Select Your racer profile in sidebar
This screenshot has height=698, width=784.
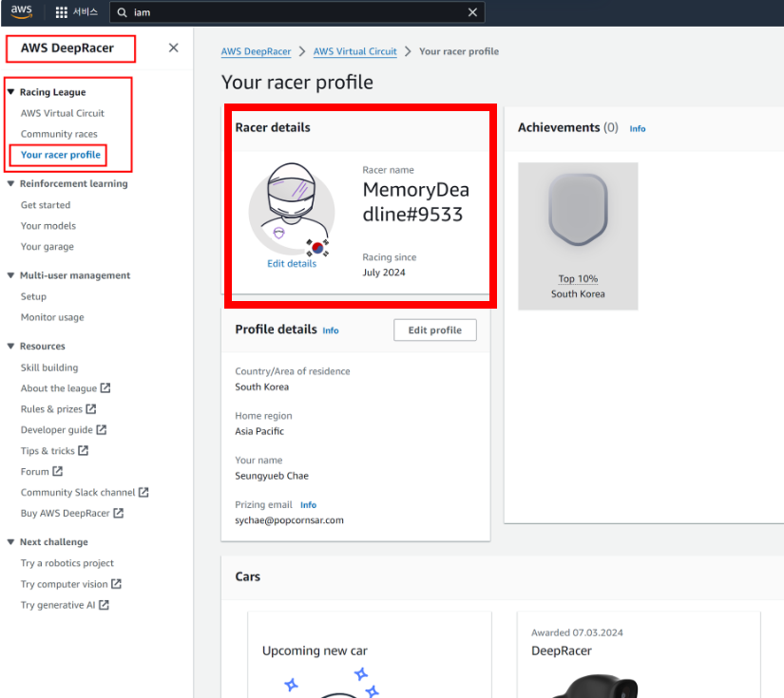click(61, 155)
